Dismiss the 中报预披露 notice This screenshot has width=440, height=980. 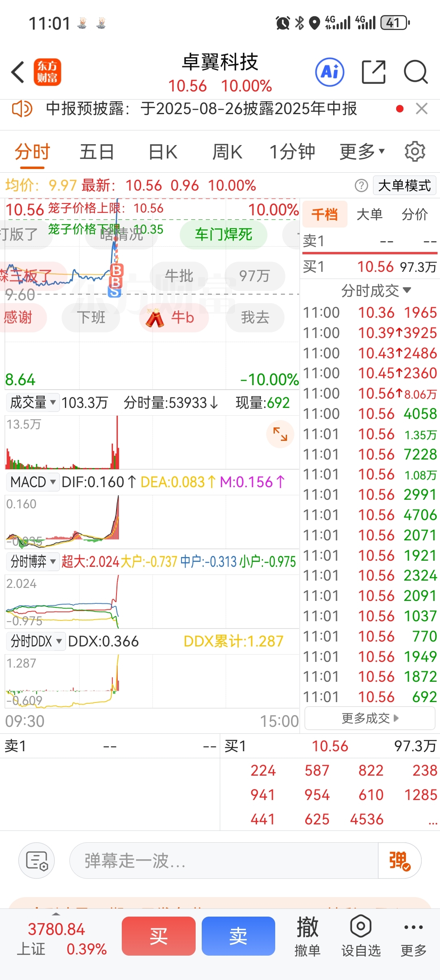[422, 108]
